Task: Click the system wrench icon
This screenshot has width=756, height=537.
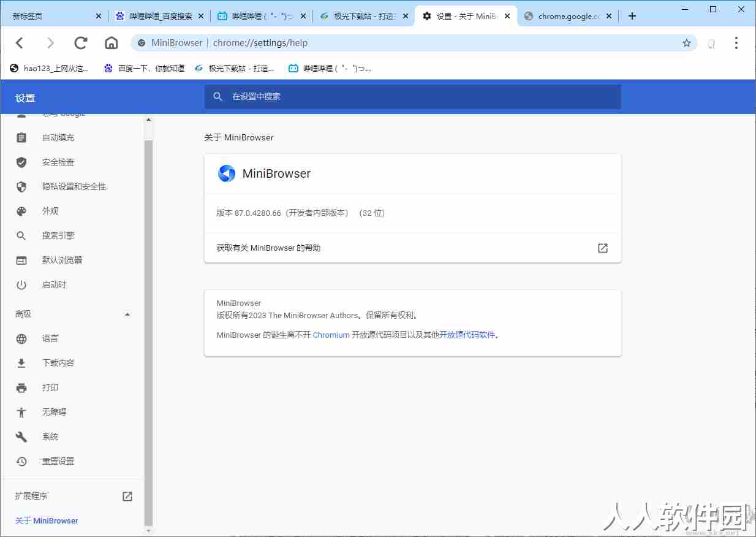Action: 21,436
